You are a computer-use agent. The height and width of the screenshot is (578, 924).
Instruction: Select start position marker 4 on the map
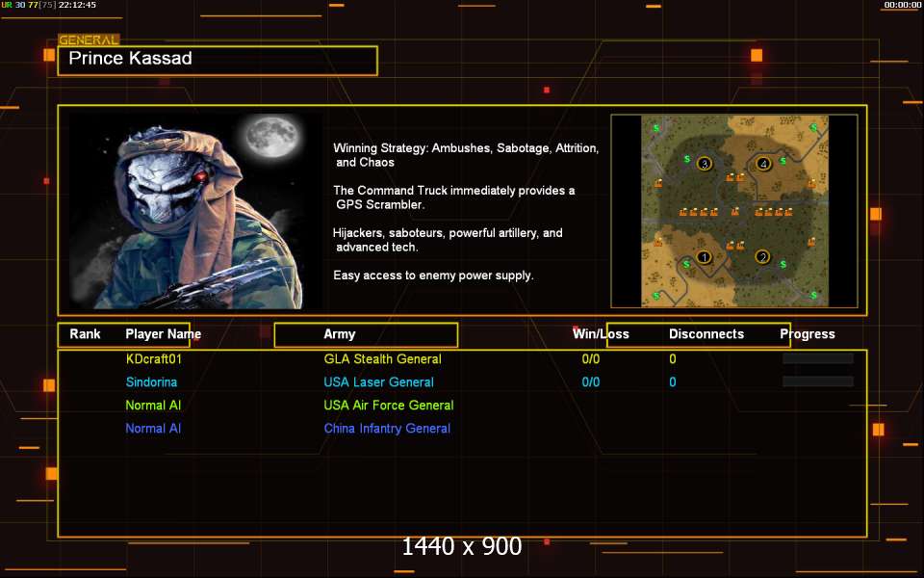pos(763,164)
